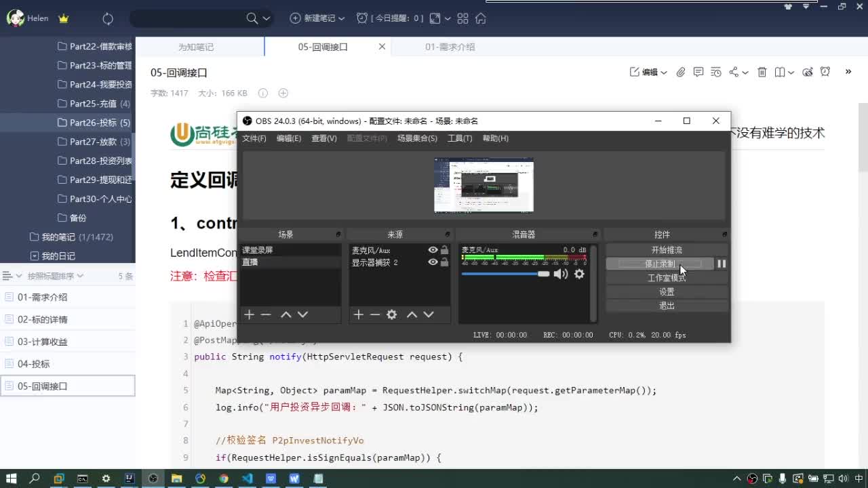Toggle 工作室模式 studio mode
Viewport: 868px width, 488px height.
(x=667, y=278)
